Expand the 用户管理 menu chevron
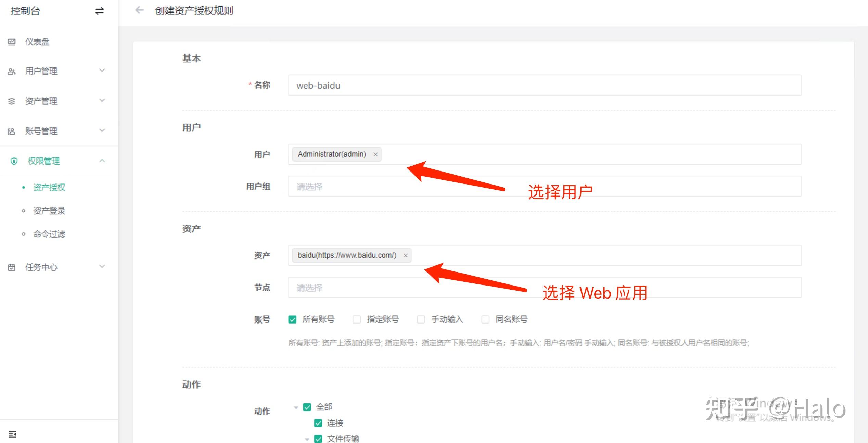The image size is (868, 443). [102, 71]
